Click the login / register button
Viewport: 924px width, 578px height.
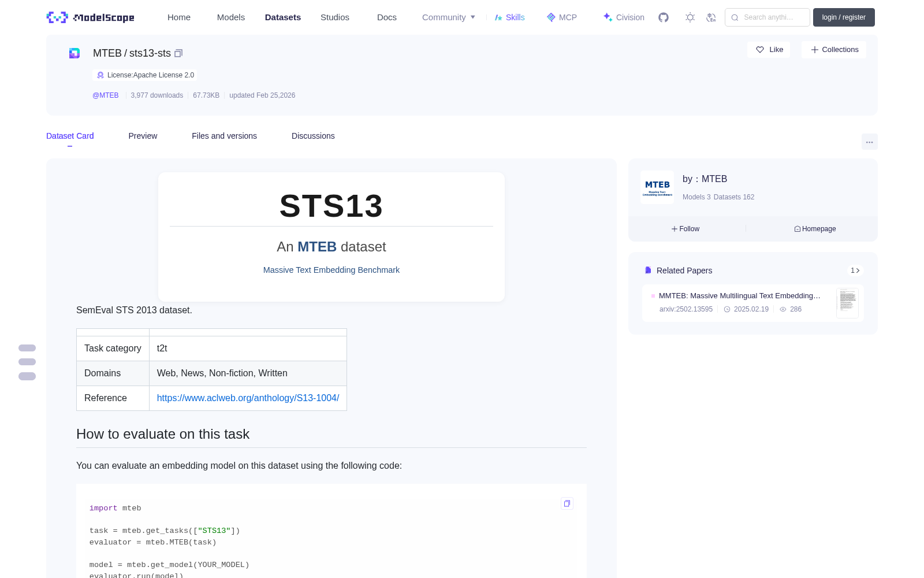point(844,17)
